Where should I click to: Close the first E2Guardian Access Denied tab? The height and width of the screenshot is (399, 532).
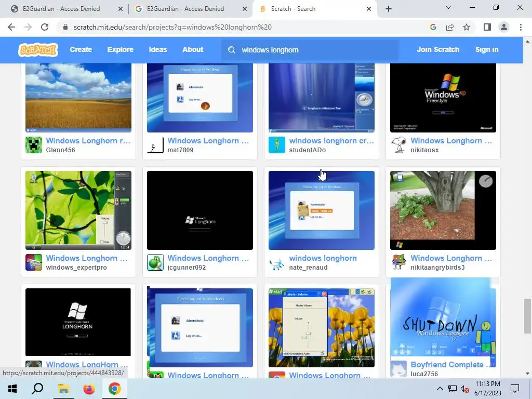121,9
